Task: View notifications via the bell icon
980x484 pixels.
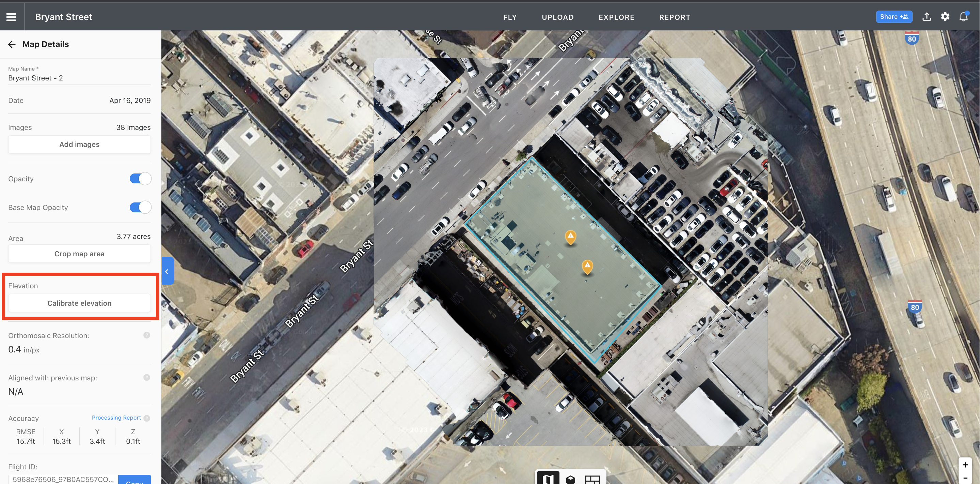Action: pos(963,17)
